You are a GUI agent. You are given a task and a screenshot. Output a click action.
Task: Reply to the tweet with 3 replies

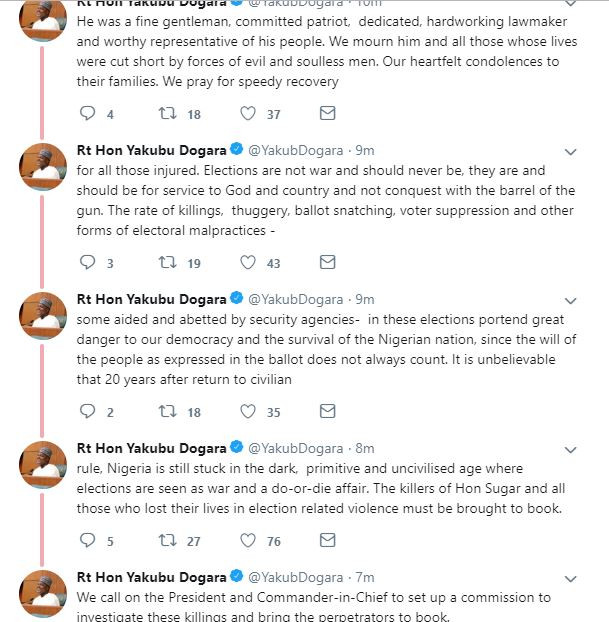pos(87,263)
